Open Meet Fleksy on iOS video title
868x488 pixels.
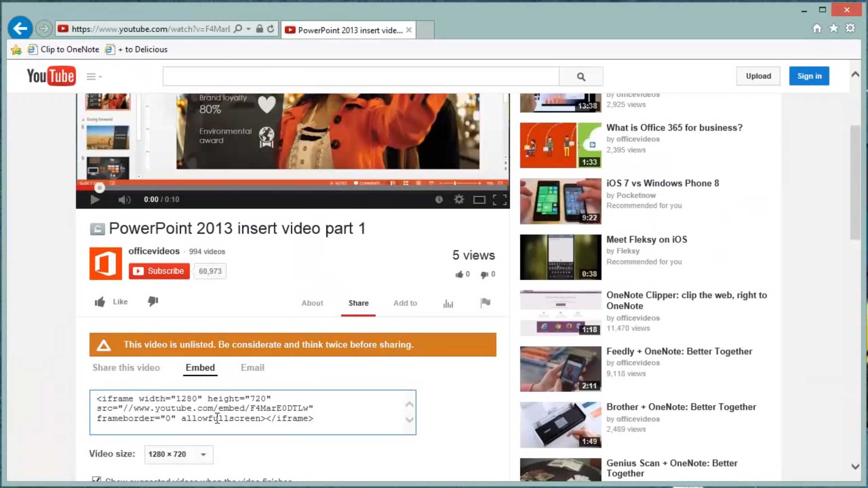[646, 239]
